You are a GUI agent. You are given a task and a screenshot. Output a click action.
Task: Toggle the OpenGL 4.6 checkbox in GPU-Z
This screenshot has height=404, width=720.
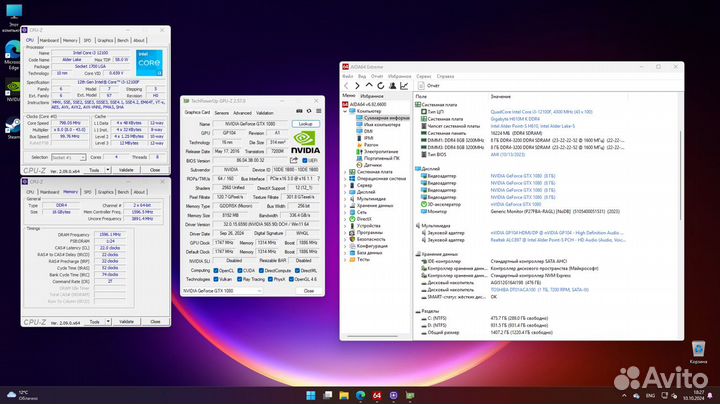click(x=291, y=279)
